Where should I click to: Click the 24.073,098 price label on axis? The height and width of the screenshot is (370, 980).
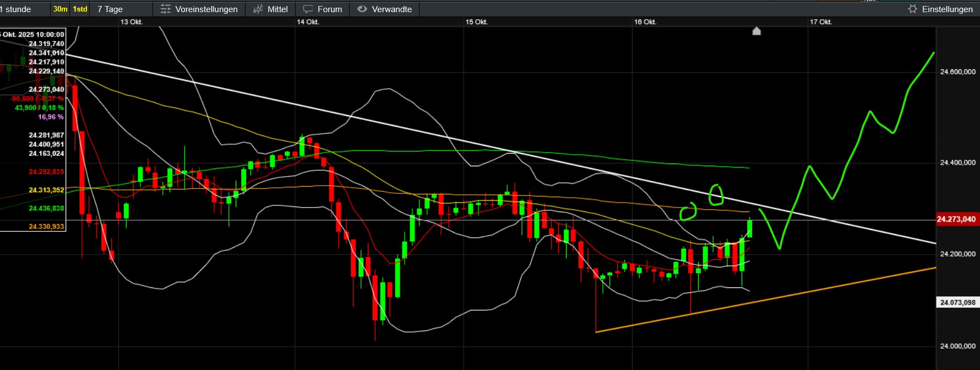coord(957,302)
